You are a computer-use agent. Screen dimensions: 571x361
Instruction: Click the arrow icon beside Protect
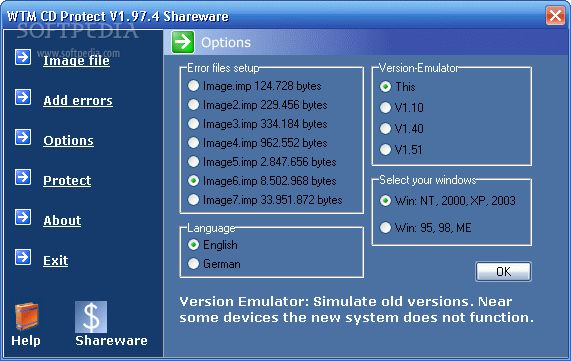[x=23, y=177]
